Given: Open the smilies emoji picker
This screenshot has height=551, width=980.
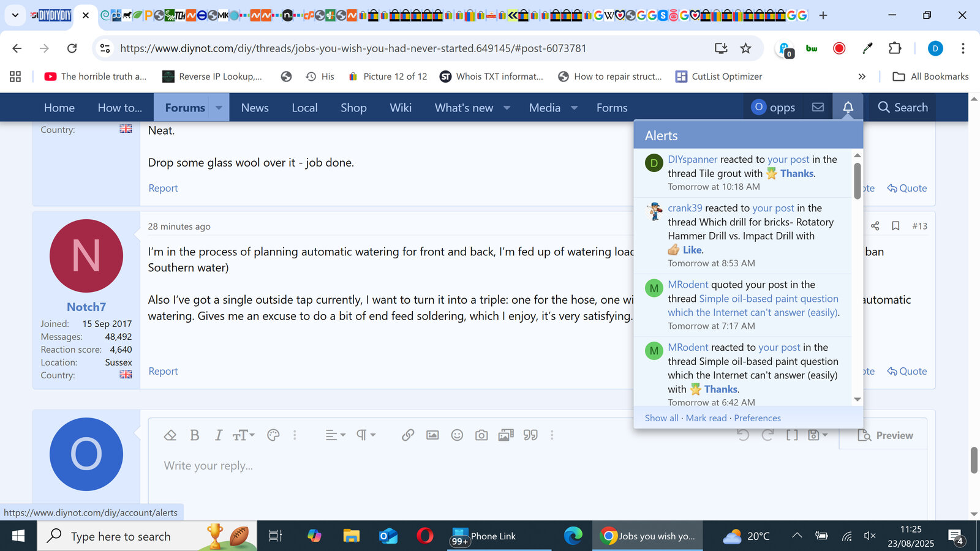Looking at the screenshot, I should [457, 435].
